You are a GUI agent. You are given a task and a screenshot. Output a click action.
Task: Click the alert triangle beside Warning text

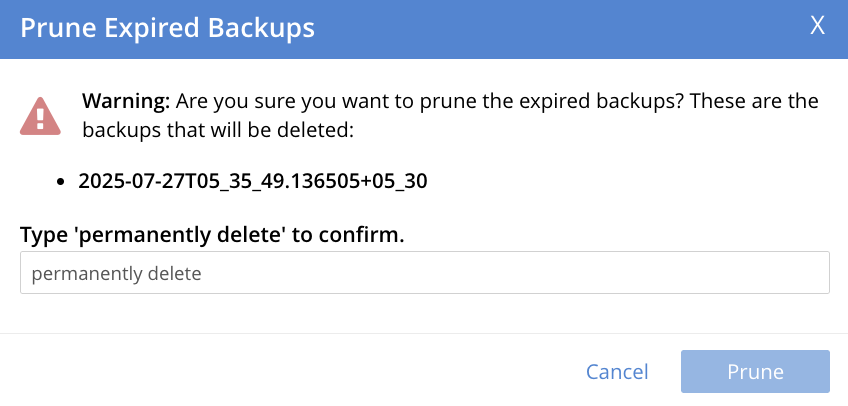(x=40, y=116)
